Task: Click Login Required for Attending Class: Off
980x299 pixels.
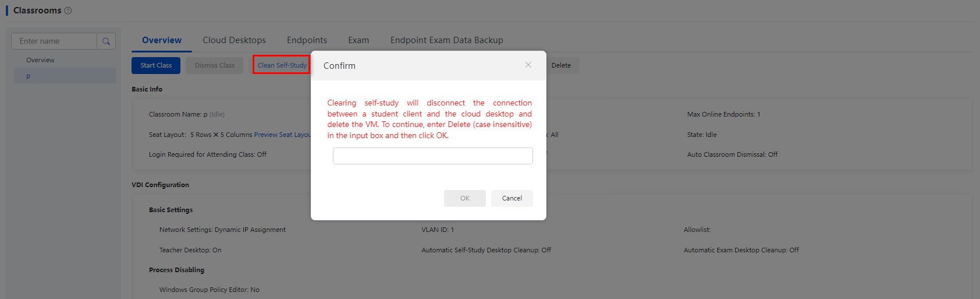Action: (x=208, y=154)
